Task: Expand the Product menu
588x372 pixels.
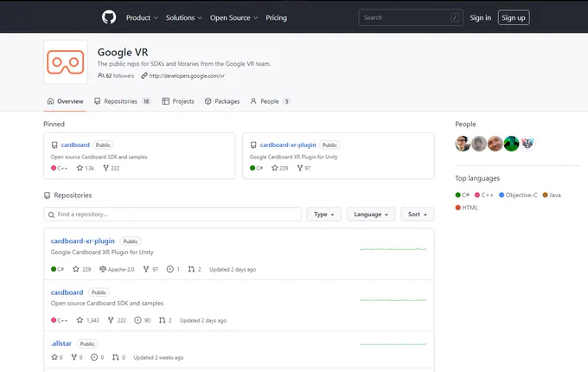Action: click(x=142, y=17)
